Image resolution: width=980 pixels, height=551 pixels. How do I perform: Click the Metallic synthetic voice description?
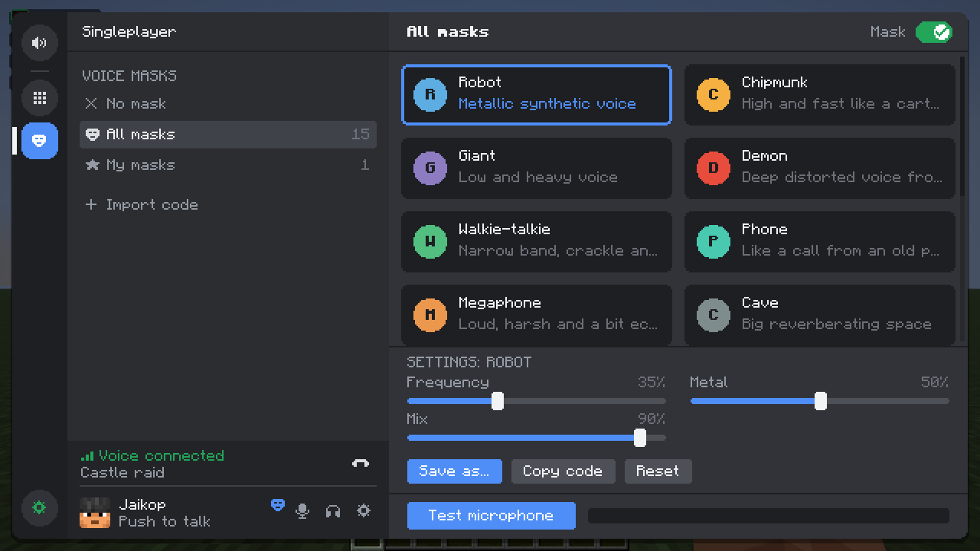tap(547, 104)
